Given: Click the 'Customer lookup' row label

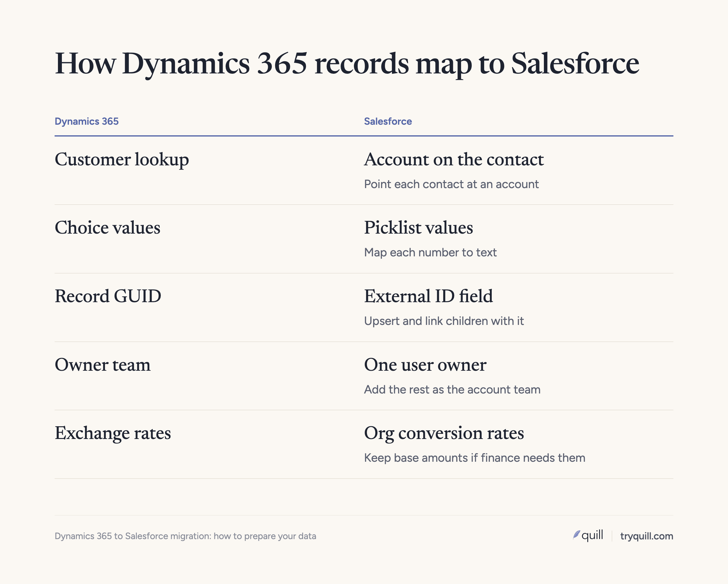Looking at the screenshot, I should (122, 160).
